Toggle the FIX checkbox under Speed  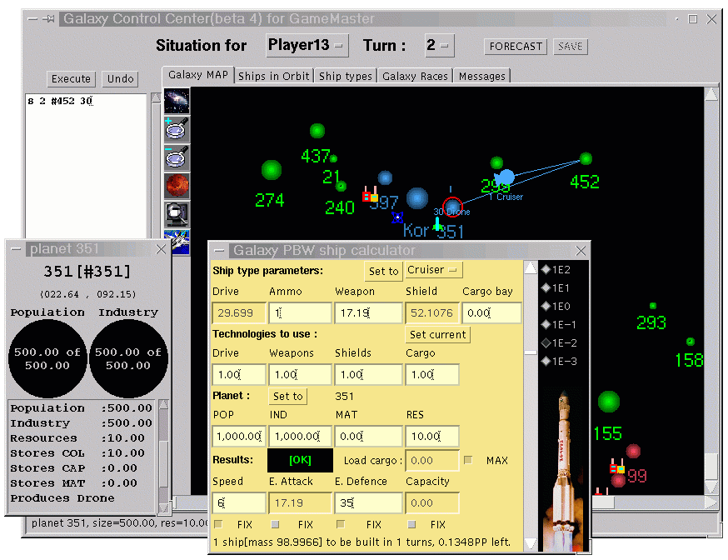pos(218,525)
